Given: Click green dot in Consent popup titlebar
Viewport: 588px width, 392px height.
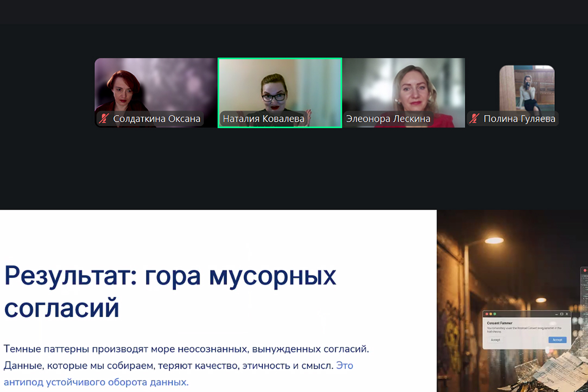Looking at the screenshot, I should 495,314.
